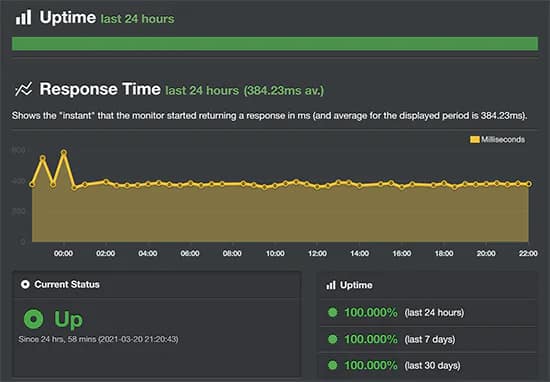Click the zigzag line icon beside Response Time
The image size is (550, 382).
coord(24,89)
